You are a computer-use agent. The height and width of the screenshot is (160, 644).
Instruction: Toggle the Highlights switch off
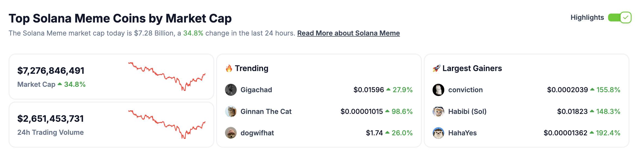pyautogui.click(x=620, y=18)
